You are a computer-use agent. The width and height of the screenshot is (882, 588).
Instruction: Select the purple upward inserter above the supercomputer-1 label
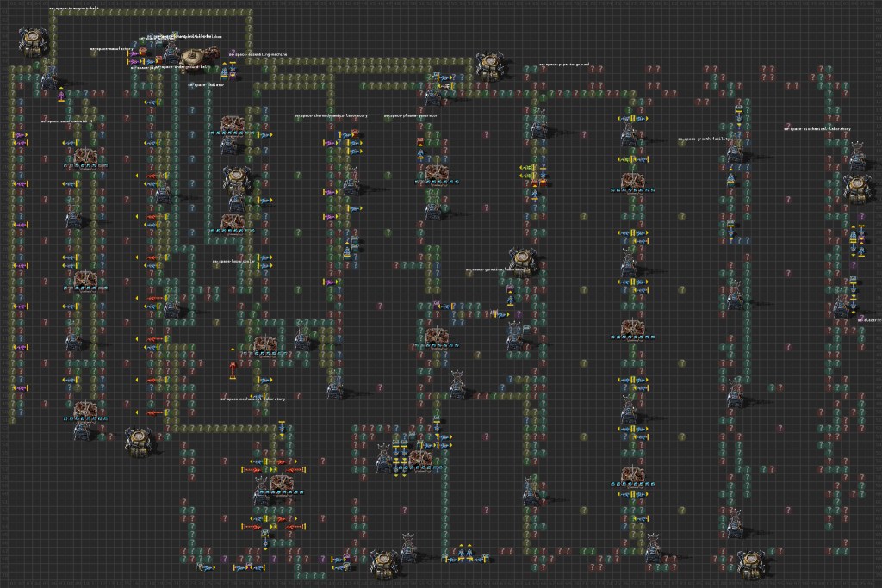(61, 95)
